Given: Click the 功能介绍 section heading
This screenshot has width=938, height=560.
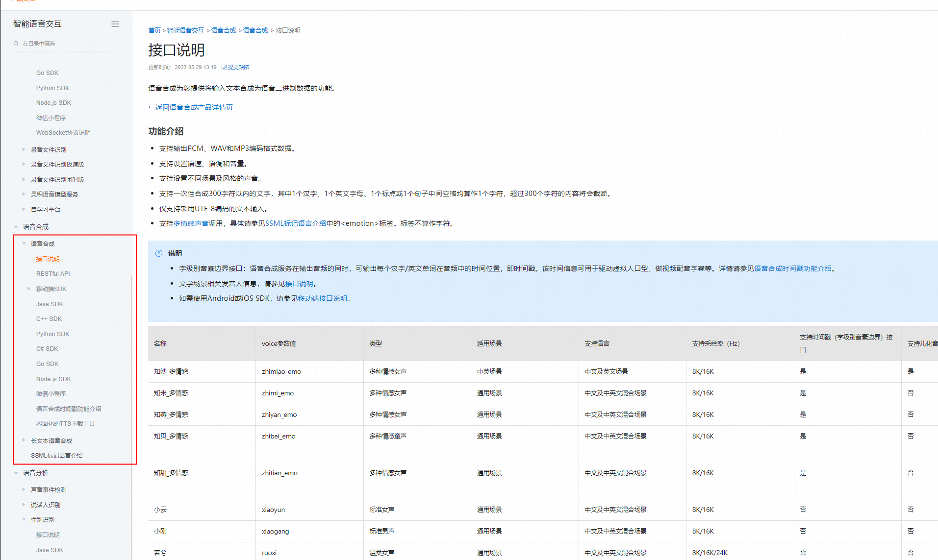Looking at the screenshot, I should click(166, 131).
